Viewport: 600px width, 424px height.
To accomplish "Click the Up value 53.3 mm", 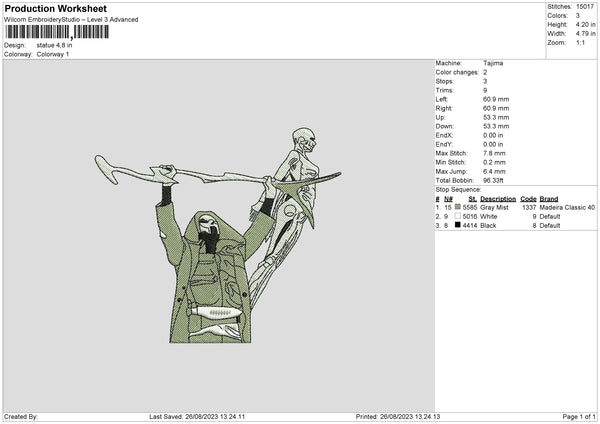I will (x=496, y=117).
